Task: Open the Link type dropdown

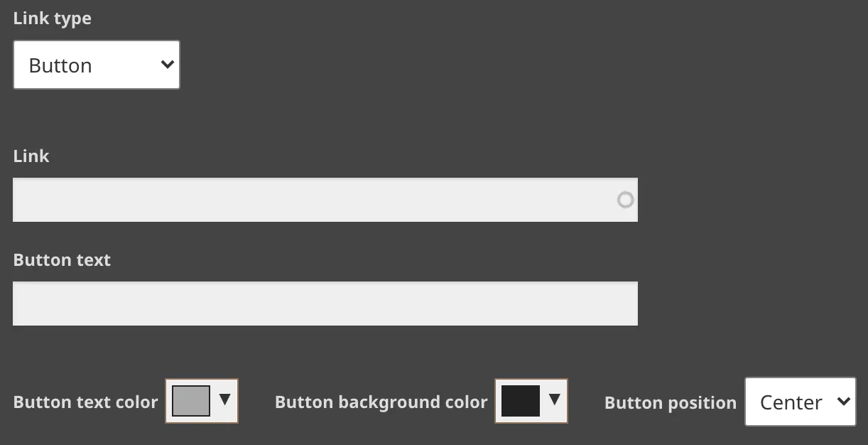Action: [97, 65]
